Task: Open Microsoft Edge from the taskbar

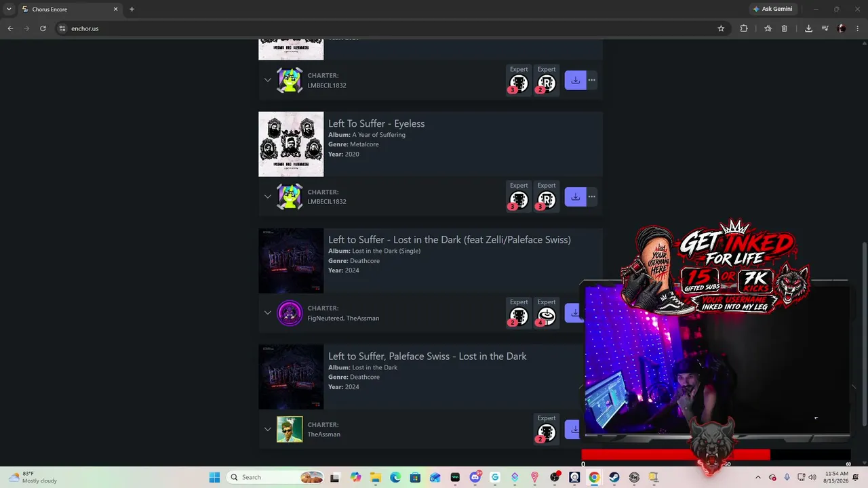Action: coord(395,477)
